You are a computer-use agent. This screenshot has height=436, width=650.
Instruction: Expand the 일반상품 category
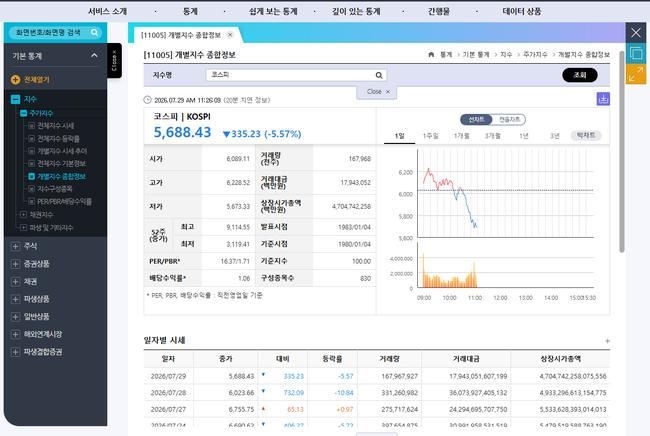[x=15, y=317]
